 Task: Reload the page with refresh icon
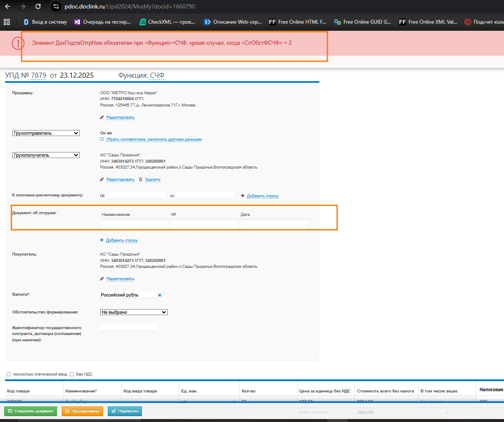coord(38,6)
